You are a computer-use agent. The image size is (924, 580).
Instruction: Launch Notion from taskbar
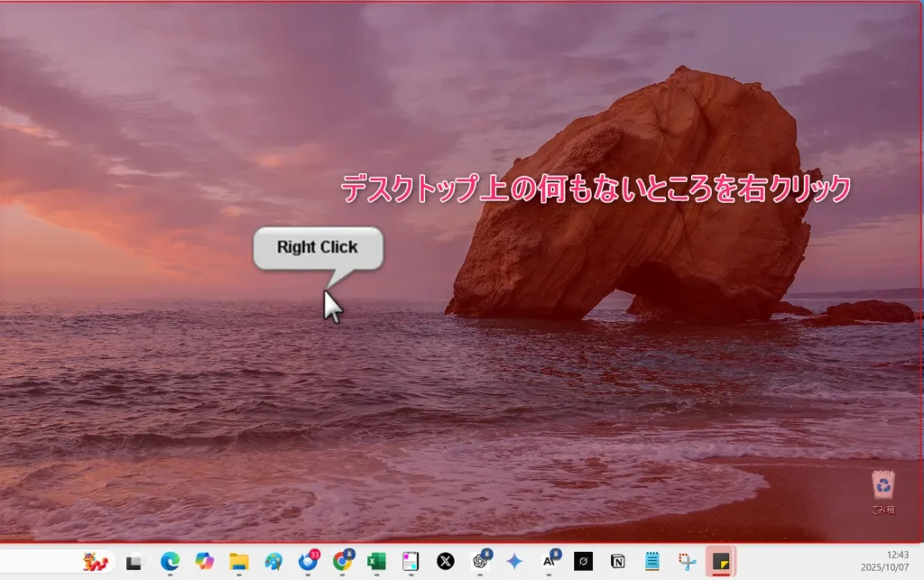(x=618, y=561)
